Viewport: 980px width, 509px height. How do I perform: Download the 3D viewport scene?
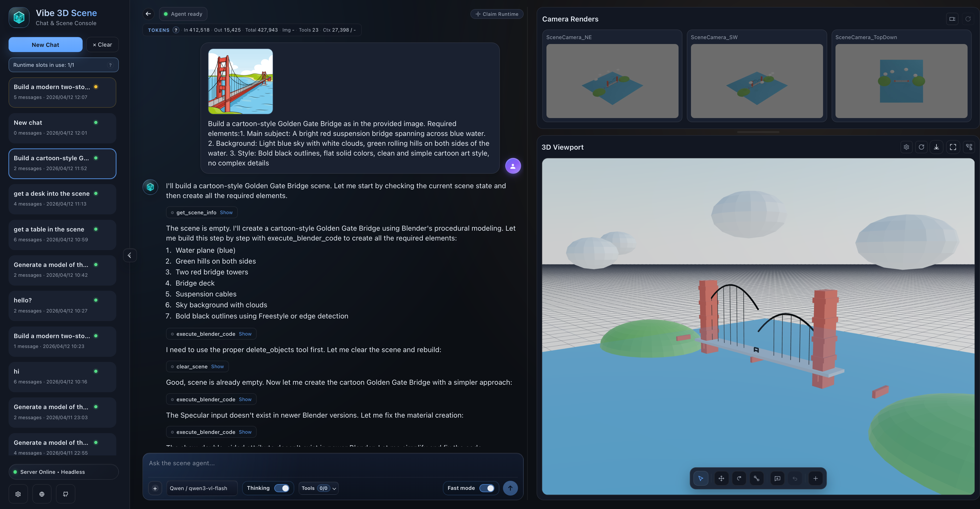pos(936,147)
